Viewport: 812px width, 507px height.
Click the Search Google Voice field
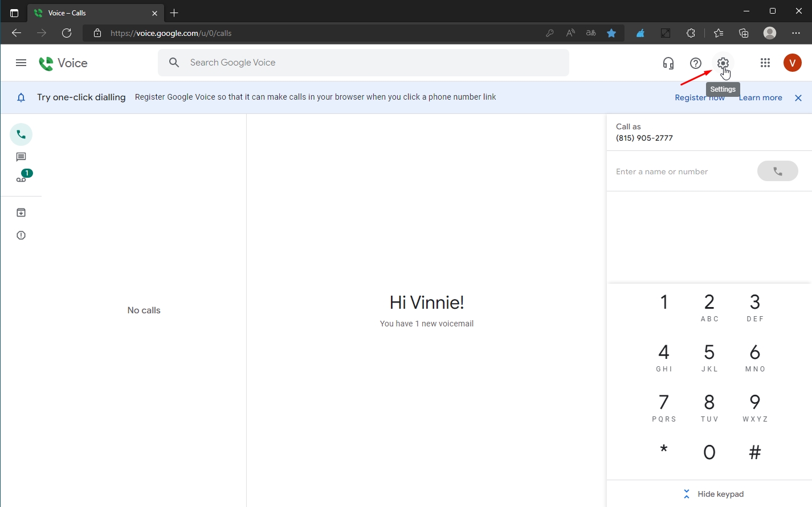coord(365,63)
